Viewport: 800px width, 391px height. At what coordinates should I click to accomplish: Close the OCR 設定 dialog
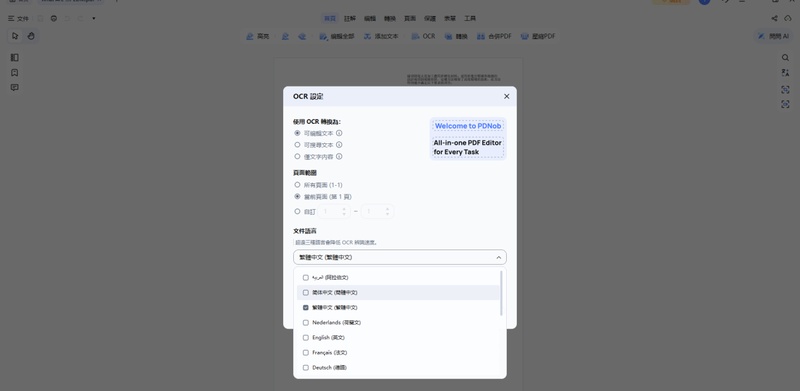click(506, 96)
